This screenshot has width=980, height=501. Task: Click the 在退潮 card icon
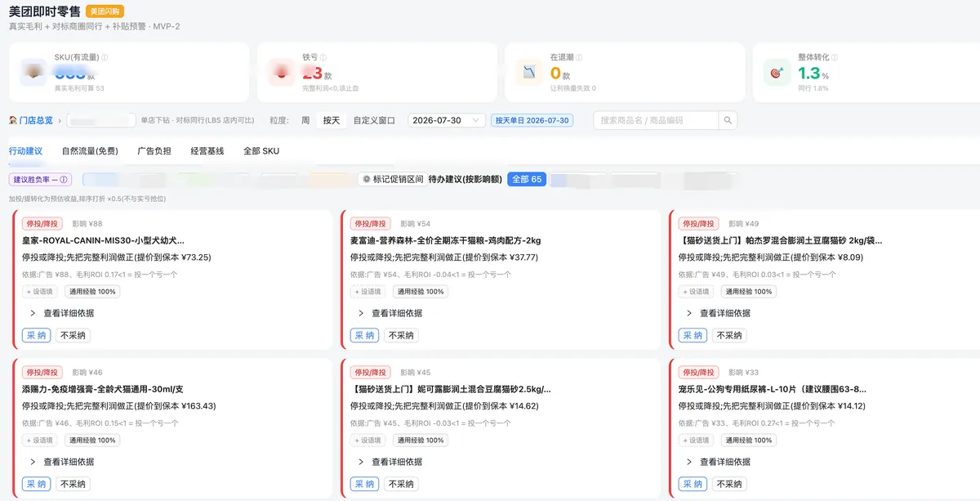(529, 73)
